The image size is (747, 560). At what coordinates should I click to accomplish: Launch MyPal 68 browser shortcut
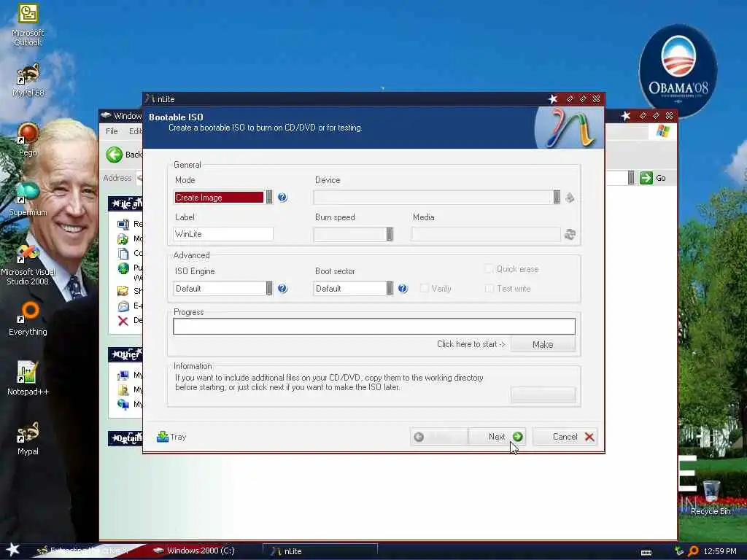point(28,80)
